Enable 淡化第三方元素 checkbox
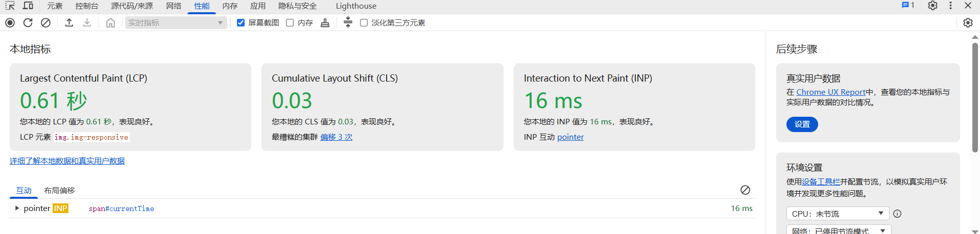 (364, 23)
